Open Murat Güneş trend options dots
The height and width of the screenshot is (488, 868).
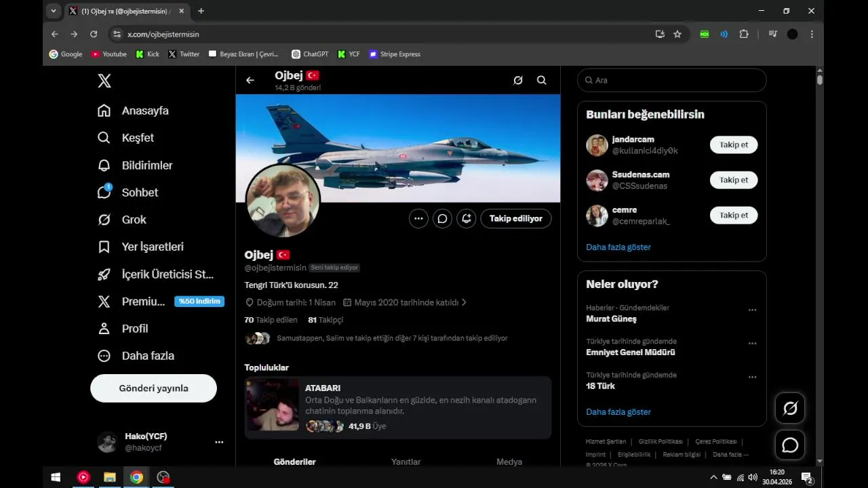(752, 310)
